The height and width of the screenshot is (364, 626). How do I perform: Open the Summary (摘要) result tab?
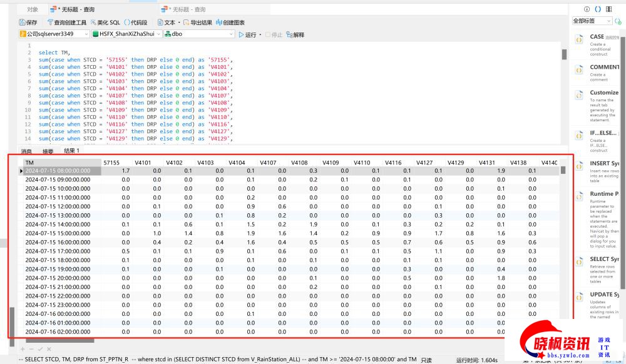coord(48,151)
